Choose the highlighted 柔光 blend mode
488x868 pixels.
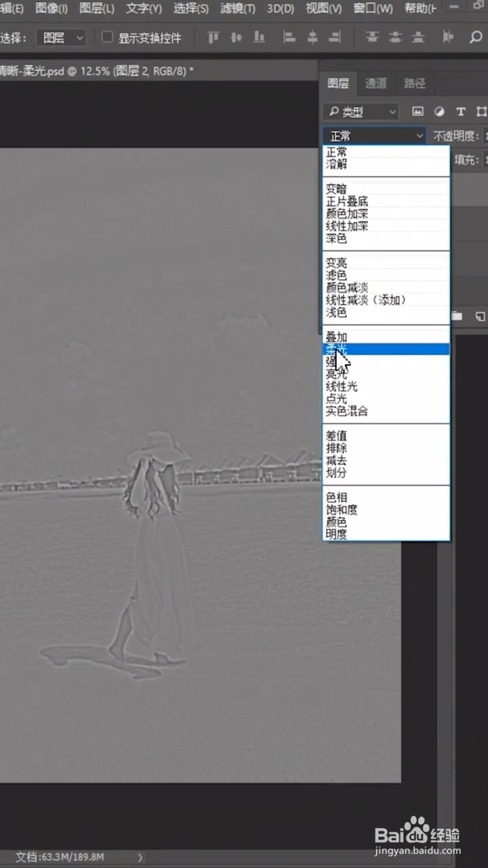385,349
